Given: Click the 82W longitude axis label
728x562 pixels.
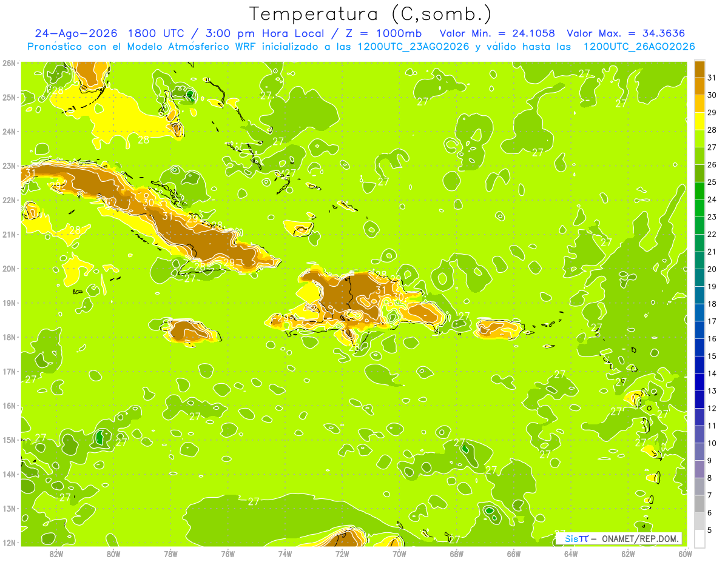Looking at the screenshot, I should [56, 554].
